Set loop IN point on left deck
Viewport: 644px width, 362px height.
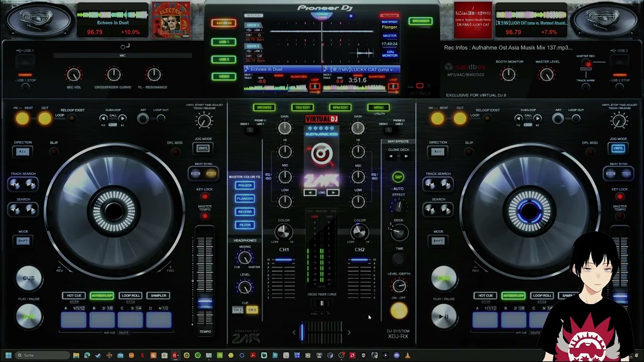[22, 118]
